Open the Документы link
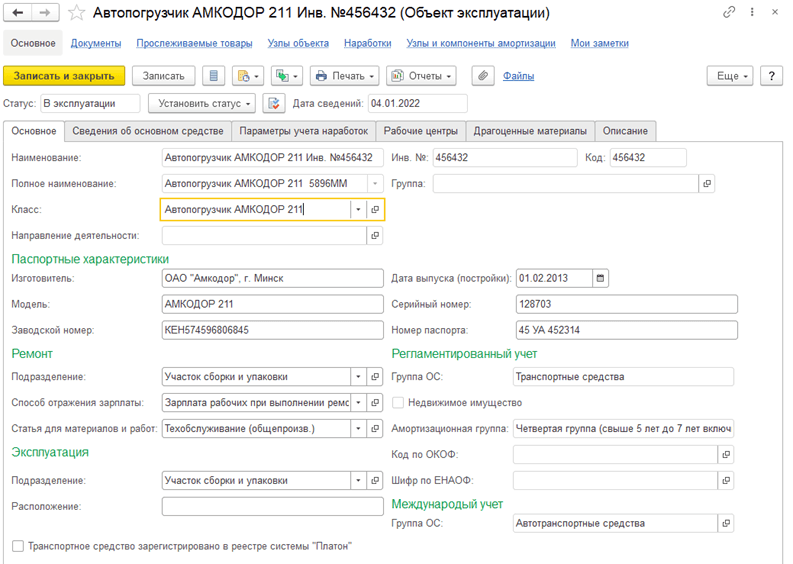The image size is (793, 564). click(96, 44)
